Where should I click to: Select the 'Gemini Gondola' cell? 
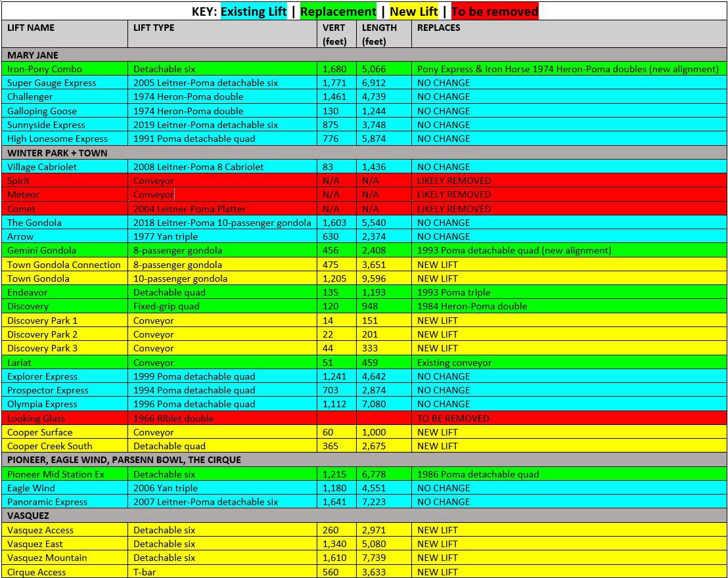point(64,250)
